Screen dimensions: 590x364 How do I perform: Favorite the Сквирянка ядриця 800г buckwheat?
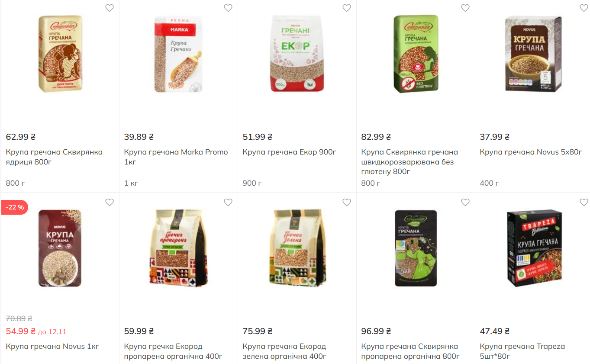110,8
